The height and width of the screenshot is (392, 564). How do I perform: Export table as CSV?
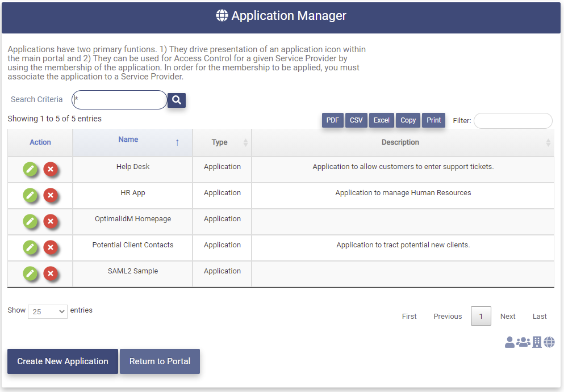pos(356,120)
